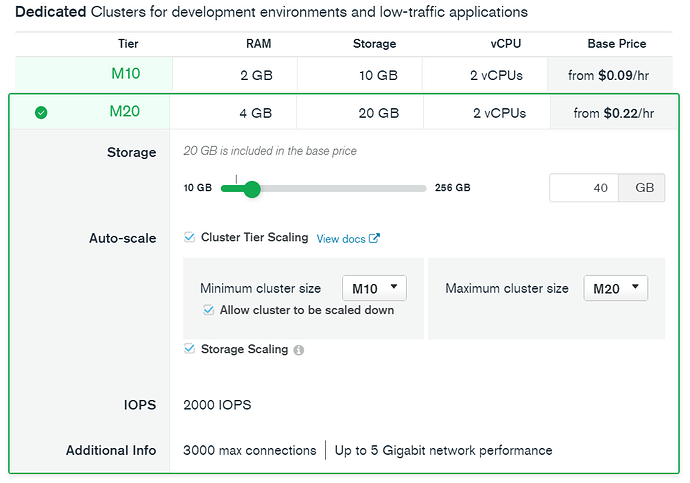Viewport: 690px width, 483px height.
Task: Expand the Maximum cluster size dropdown
Action: 615,288
